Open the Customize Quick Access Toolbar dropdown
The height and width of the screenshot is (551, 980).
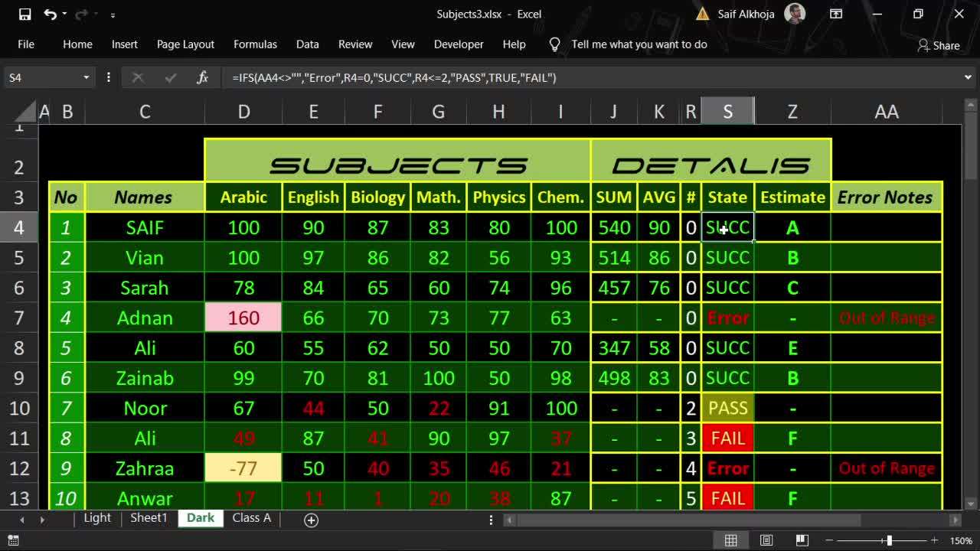pyautogui.click(x=113, y=15)
